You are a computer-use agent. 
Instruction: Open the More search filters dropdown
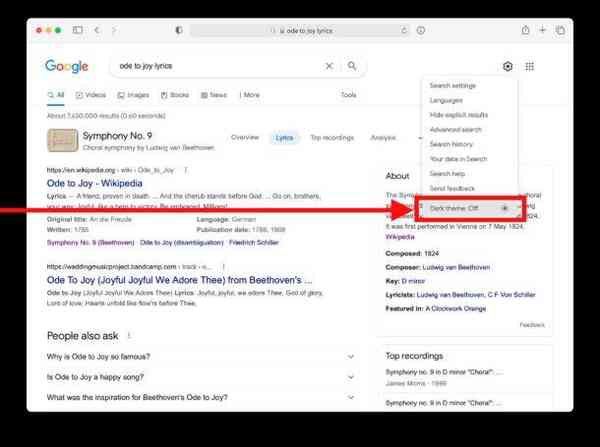(x=249, y=95)
